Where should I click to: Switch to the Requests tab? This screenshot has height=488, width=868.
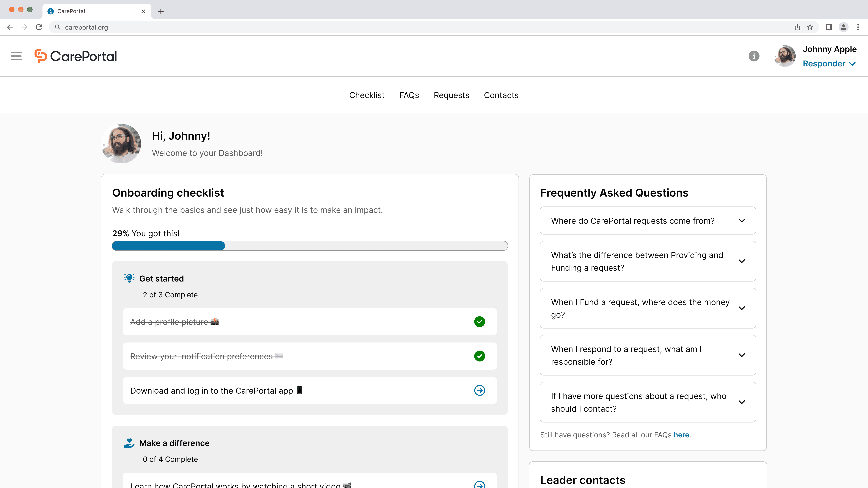click(x=451, y=95)
